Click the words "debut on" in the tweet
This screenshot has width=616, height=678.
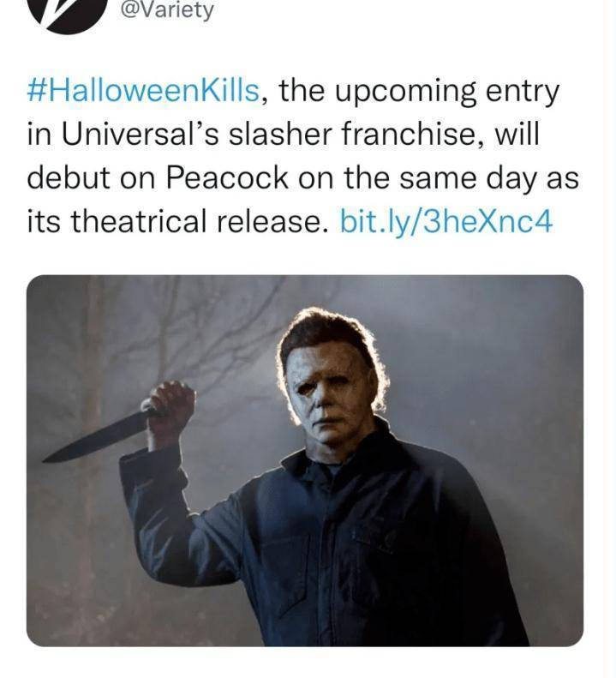(91, 178)
